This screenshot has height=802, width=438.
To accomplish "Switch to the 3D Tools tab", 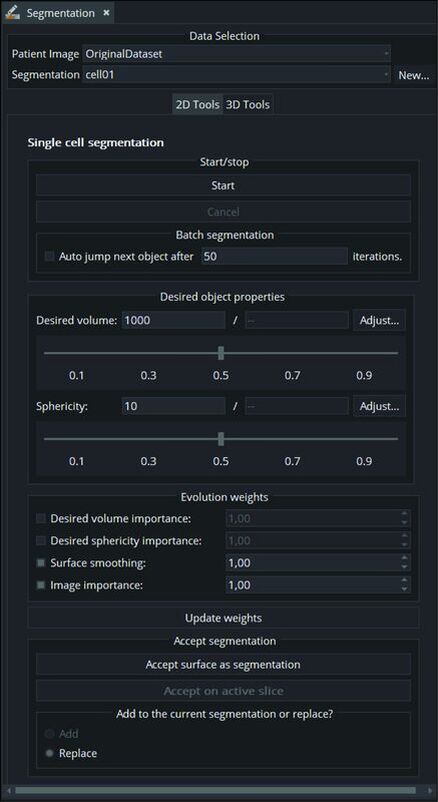I will click(248, 105).
